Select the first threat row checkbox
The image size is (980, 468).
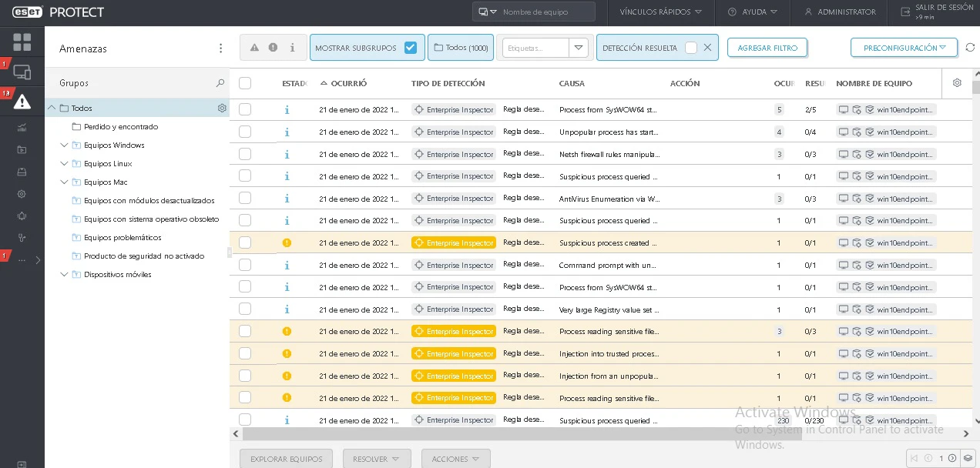(244, 109)
